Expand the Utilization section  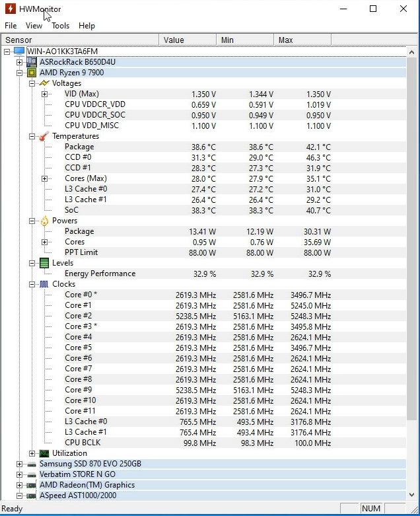point(32,453)
